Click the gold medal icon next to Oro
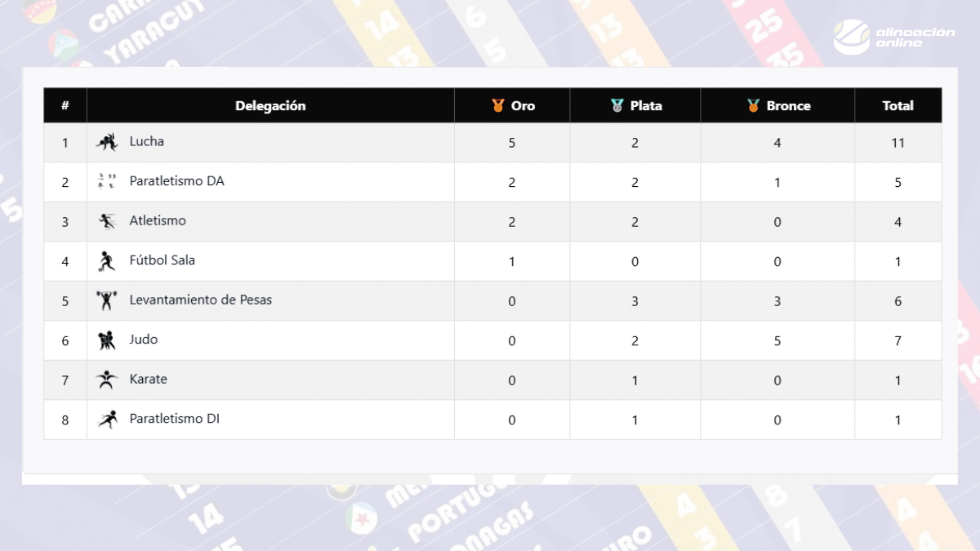The height and width of the screenshot is (551, 980). pos(498,105)
